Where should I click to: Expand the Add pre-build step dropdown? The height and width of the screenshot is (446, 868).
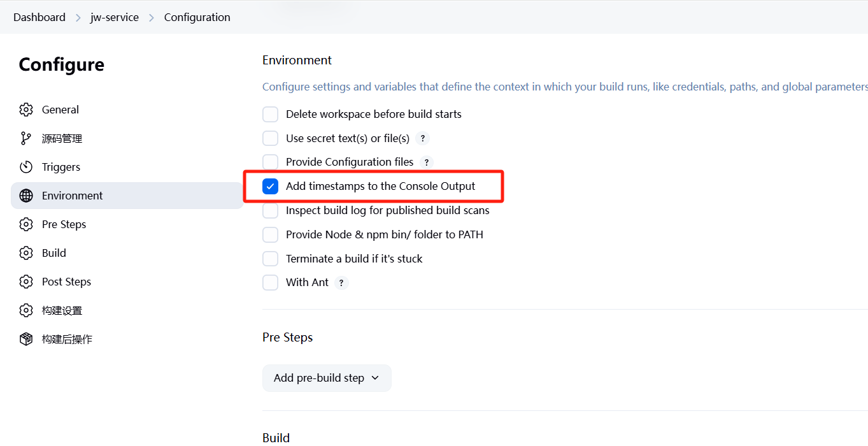327,378
